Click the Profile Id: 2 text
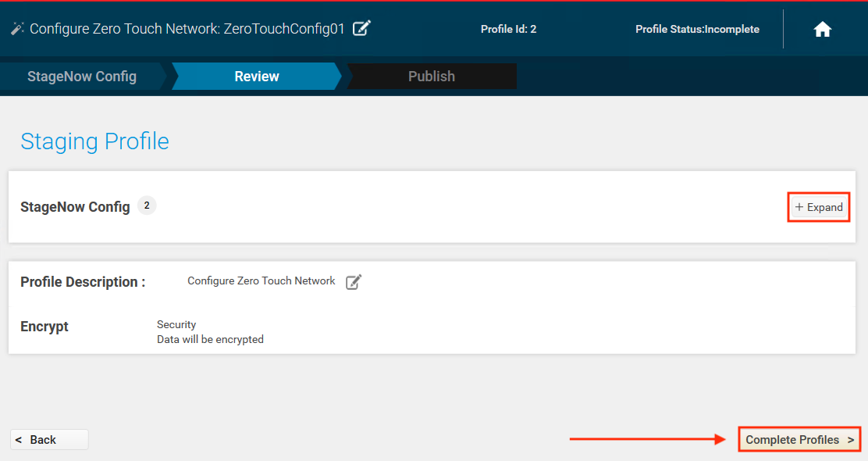868x461 pixels. click(x=508, y=30)
